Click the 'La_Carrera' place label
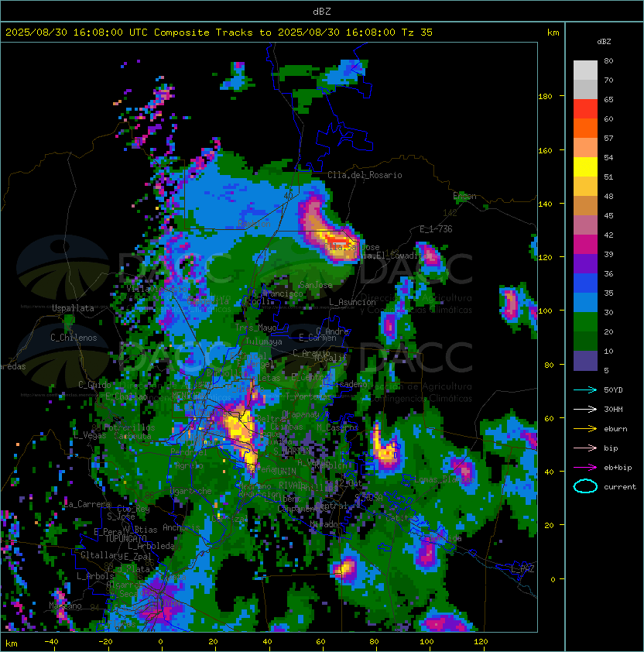Image resolution: width=644 pixels, height=652 pixels. click(87, 504)
